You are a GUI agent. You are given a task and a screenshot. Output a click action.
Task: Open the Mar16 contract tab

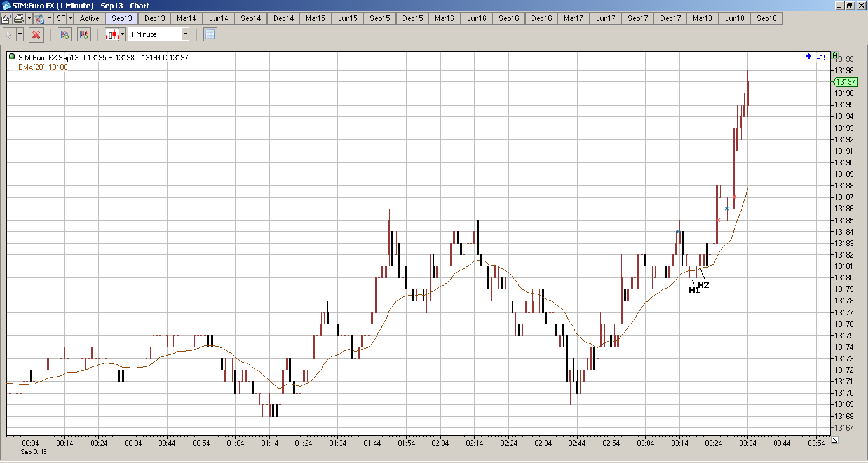pyautogui.click(x=444, y=18)
